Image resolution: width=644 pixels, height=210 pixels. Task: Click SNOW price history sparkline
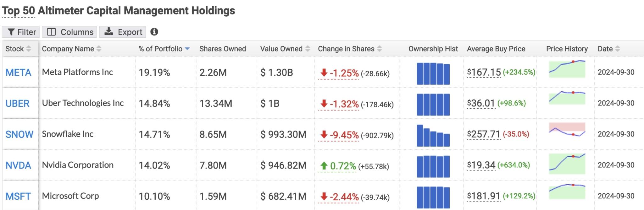click(567, 130)
